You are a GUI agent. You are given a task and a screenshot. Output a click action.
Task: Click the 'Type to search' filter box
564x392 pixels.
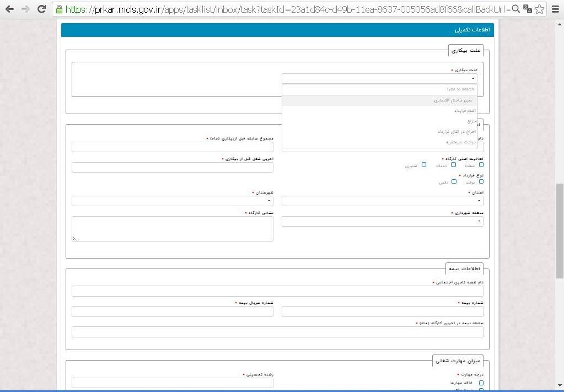(379, 89)
